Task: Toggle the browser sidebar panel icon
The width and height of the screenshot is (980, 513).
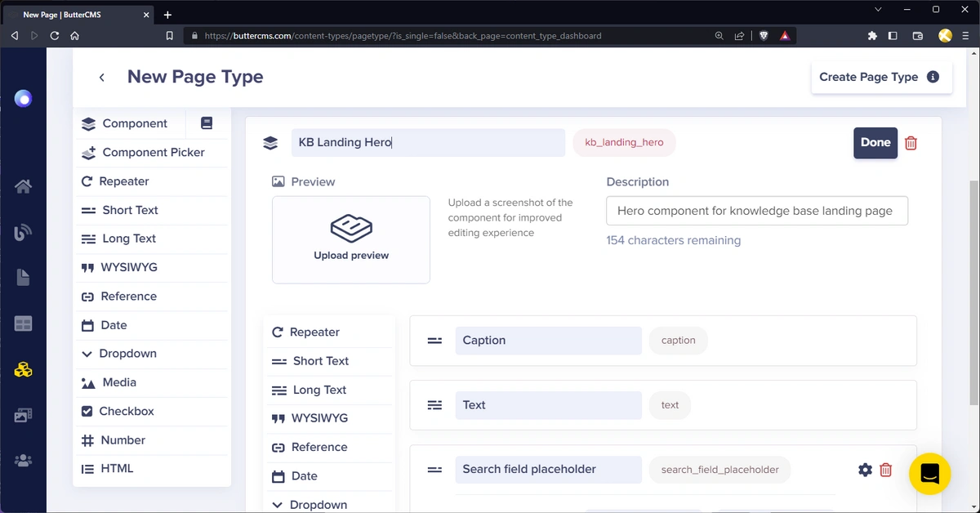Action: click(893, 36)
